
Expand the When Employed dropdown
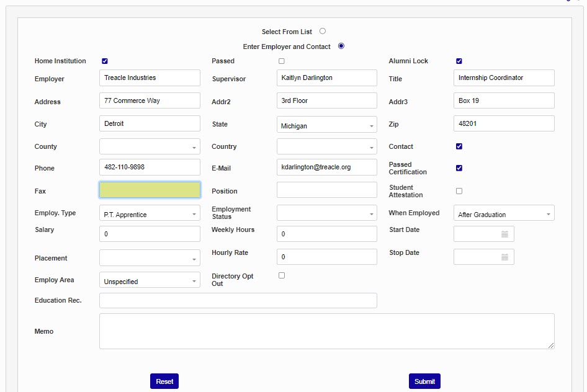(x=504, y=214)
